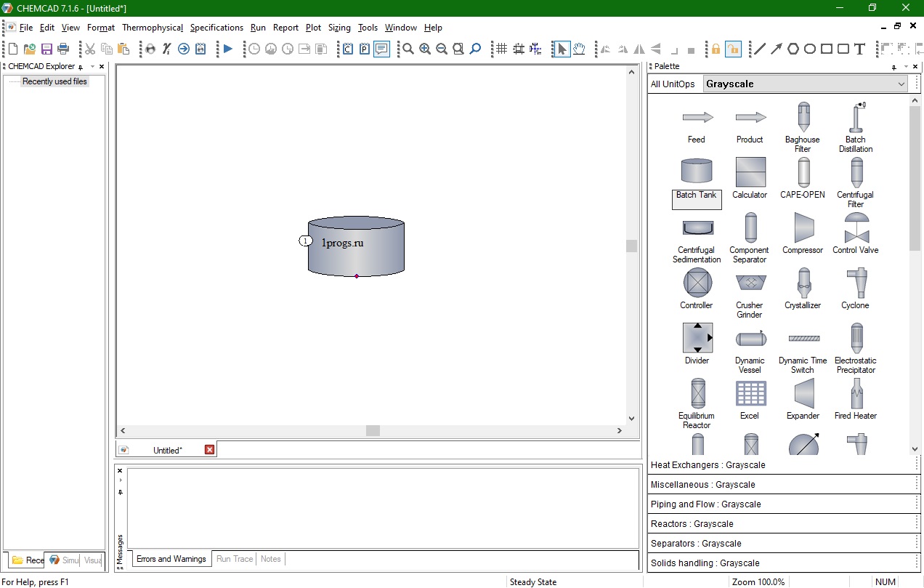
Task: Open the File menu
Action: pyautogui.click(x=26, y=28)
